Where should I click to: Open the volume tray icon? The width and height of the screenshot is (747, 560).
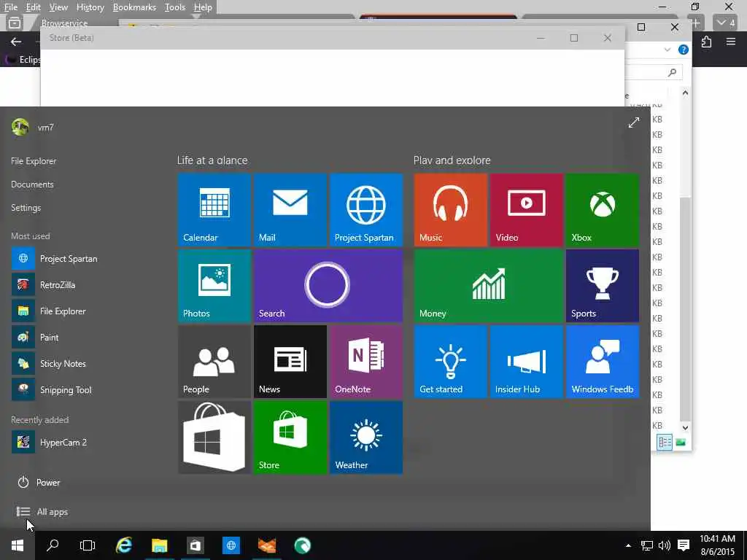pyautogui.click(x=664, y=545)
